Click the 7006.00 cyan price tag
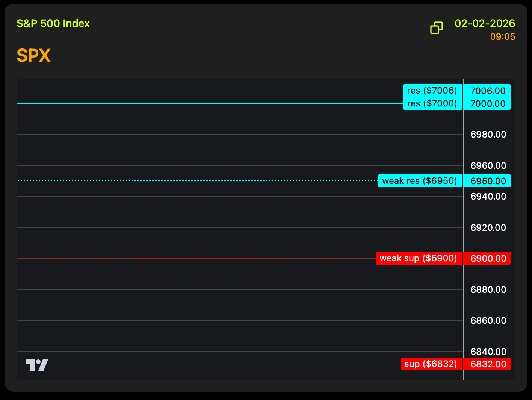This screenshot has height=400, width=532. [487, 91]
